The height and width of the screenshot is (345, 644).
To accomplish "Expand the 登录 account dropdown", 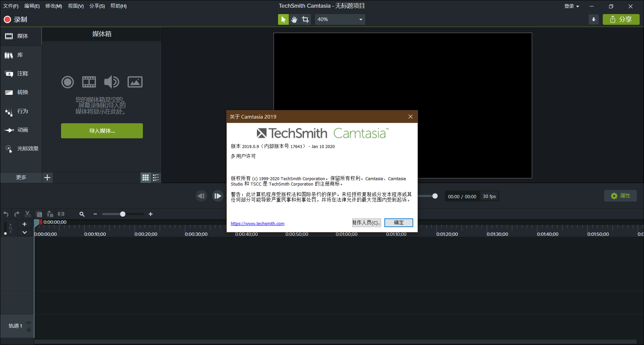I will click(572, 6).
